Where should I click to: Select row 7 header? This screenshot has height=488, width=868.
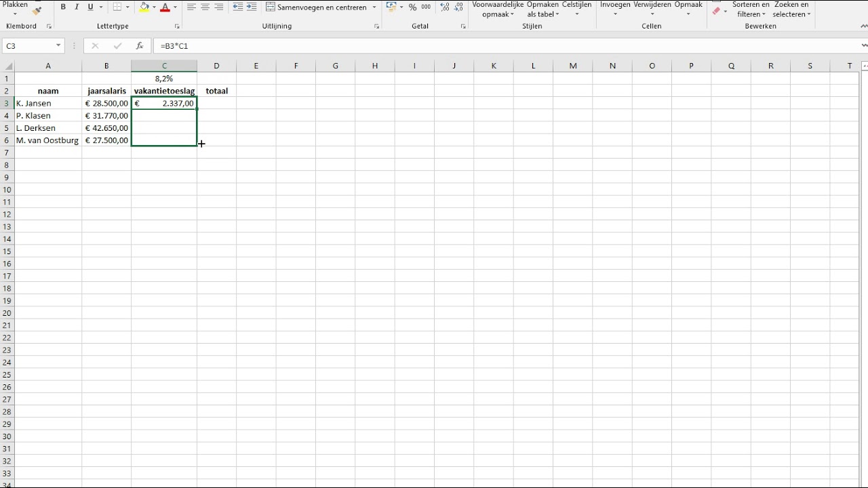[x=7, y=153]
